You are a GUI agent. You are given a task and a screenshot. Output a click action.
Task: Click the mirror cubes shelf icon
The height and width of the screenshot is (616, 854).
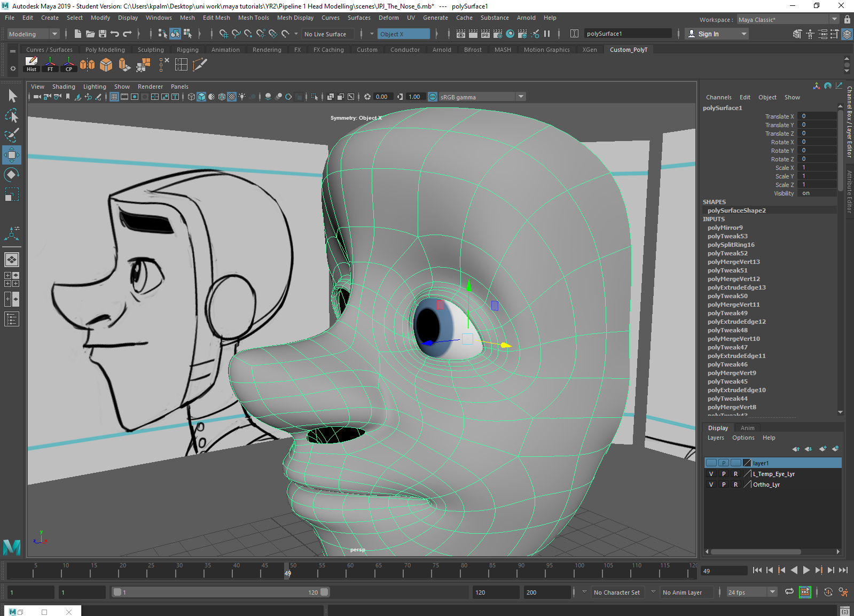(x=88, y=65)
